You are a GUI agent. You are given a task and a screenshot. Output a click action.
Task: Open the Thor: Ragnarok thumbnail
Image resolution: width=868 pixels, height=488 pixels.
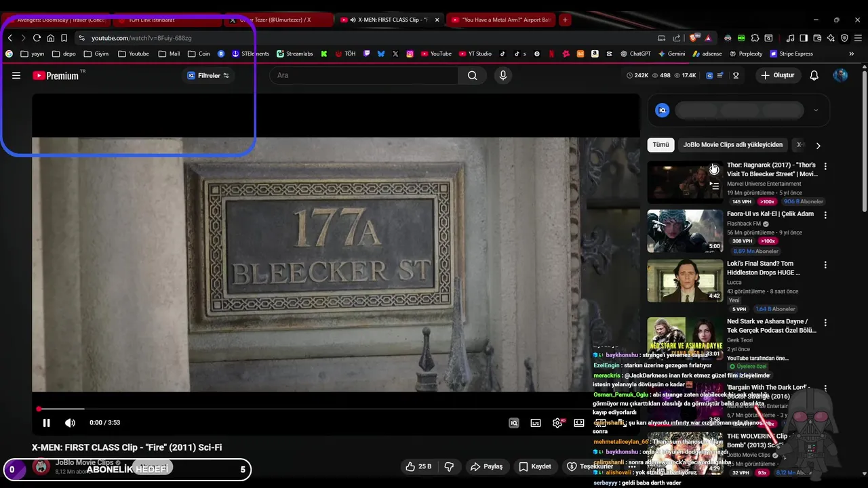[x=685, y=182]
